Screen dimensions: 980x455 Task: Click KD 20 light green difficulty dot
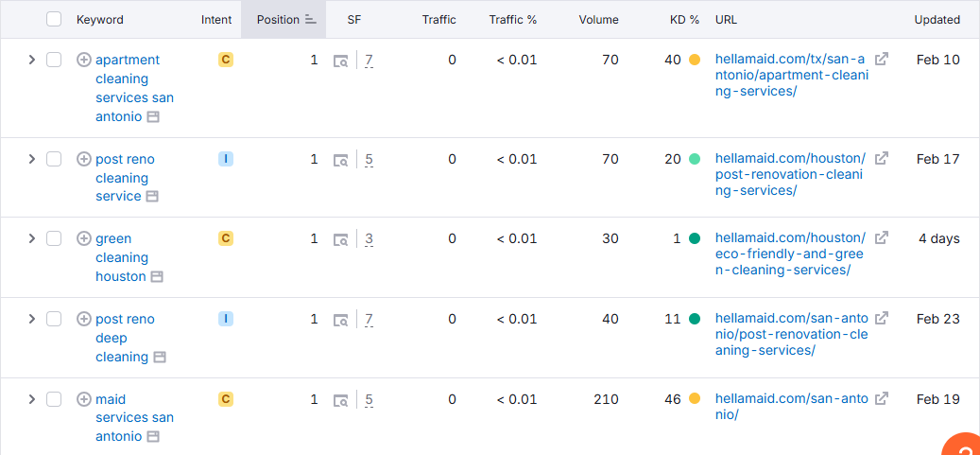[x=695, y=160]
